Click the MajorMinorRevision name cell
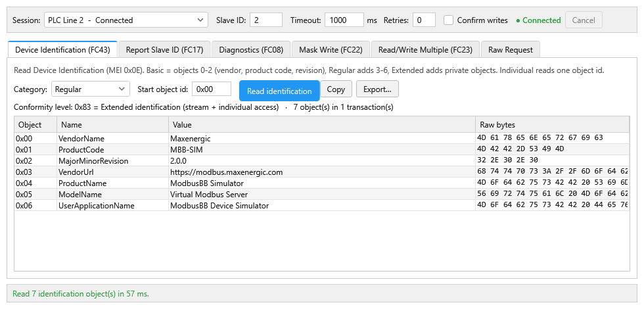 point(112,160)
